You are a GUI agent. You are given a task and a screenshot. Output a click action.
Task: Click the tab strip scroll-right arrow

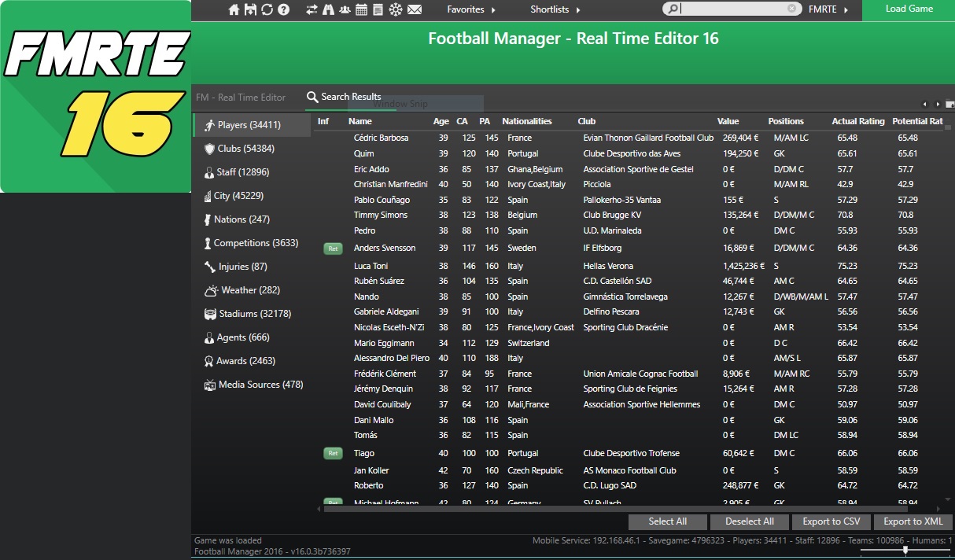[938, 105]
